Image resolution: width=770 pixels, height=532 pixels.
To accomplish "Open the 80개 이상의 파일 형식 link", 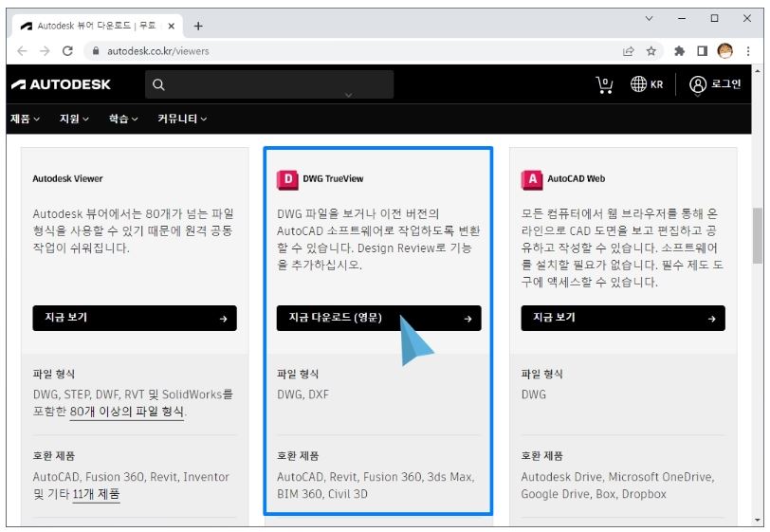I will [127, 412].
